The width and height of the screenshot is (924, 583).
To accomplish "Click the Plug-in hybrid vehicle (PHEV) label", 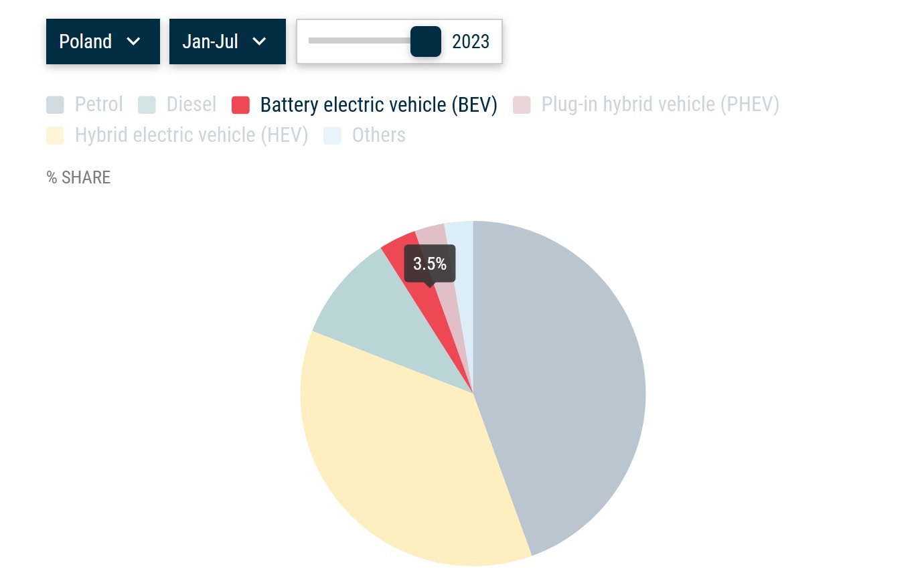I will pyautogui.click(x=660, y=105).
